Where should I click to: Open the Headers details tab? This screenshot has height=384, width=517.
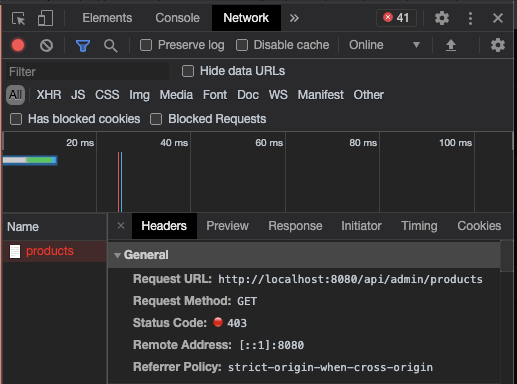(x=164, y=226)
